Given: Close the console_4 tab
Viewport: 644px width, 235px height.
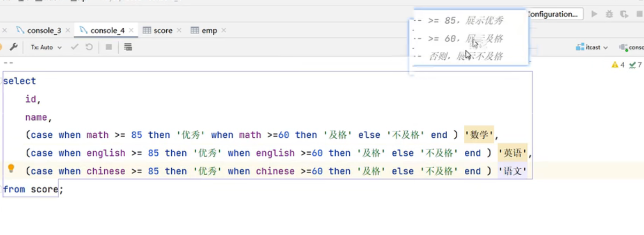Looking at the screenshot, I should 131,30.
